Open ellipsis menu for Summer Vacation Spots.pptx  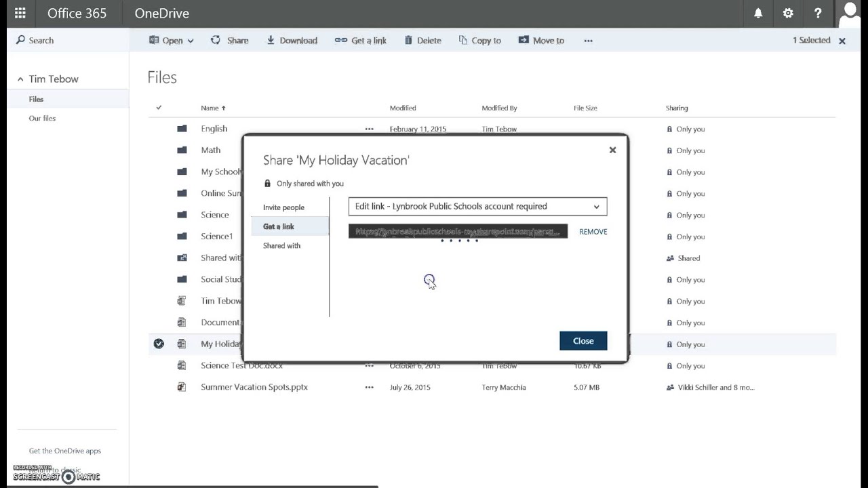click(x=369, y=387)
